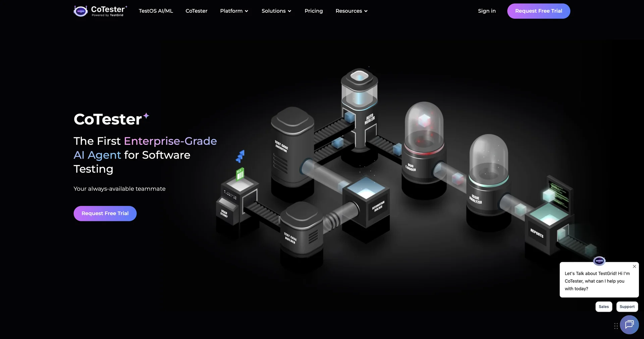Open the chat bubble icon bottom right
The image size is (644, 339).
point(630,325)
